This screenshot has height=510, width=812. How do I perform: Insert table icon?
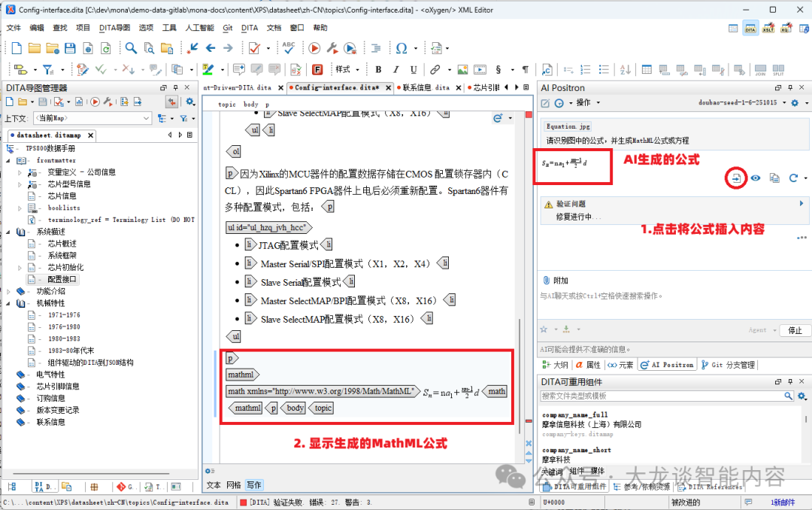[647, 69]
